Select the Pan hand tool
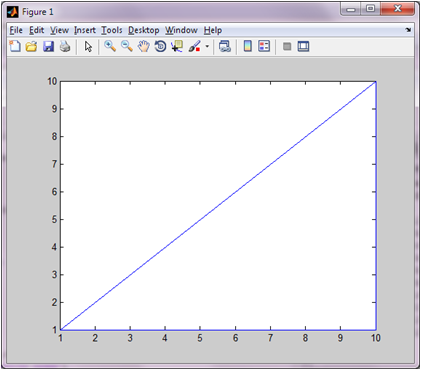Viewport: 421px width, 370px height. tap(144, 46)
